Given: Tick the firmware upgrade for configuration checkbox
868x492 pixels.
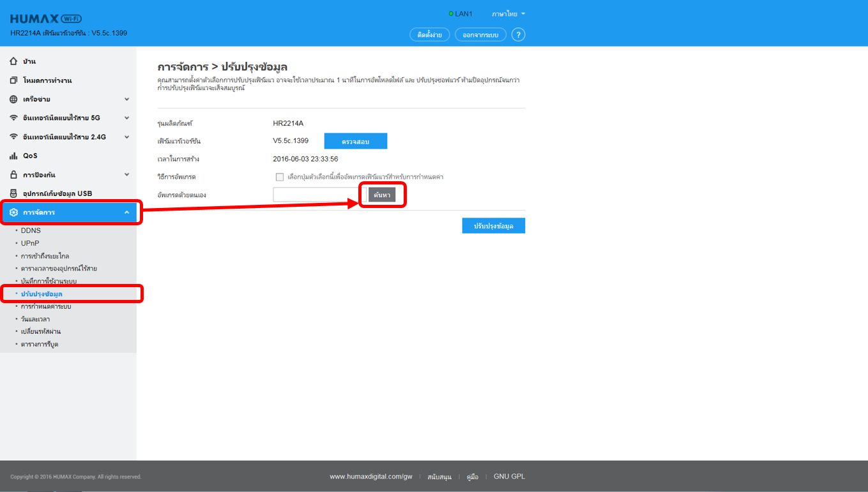Looking at the screenshot, I should tap(280, 177).
